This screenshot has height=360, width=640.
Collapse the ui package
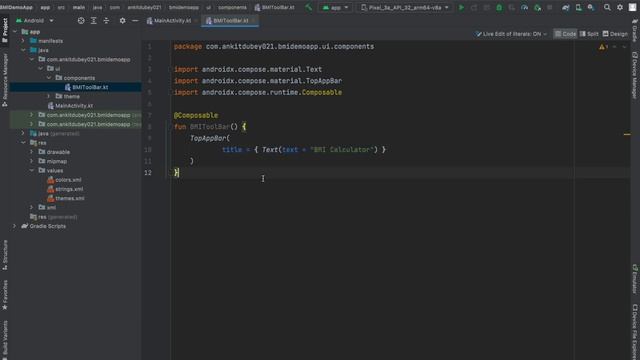pos(40,69)
